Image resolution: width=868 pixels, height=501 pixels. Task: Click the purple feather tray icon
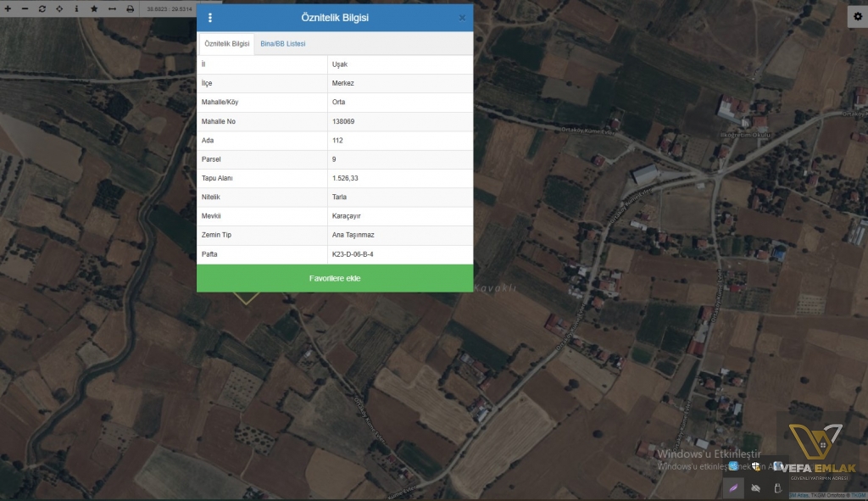coord(732,487)
